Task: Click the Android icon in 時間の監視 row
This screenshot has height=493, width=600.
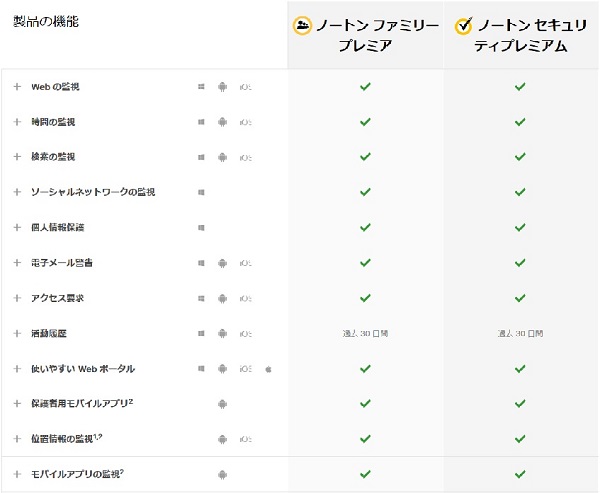Action: click(x=222, y=122)
